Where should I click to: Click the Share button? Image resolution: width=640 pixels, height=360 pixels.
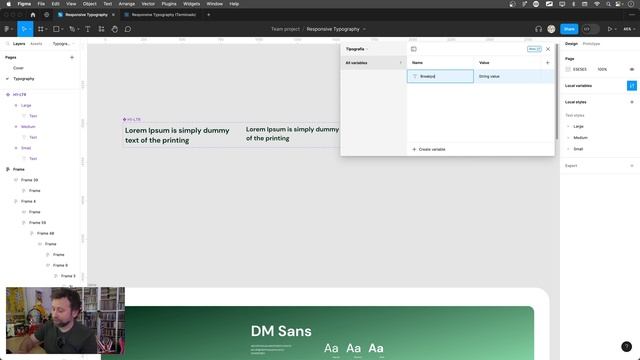click(x=569, y=29)
